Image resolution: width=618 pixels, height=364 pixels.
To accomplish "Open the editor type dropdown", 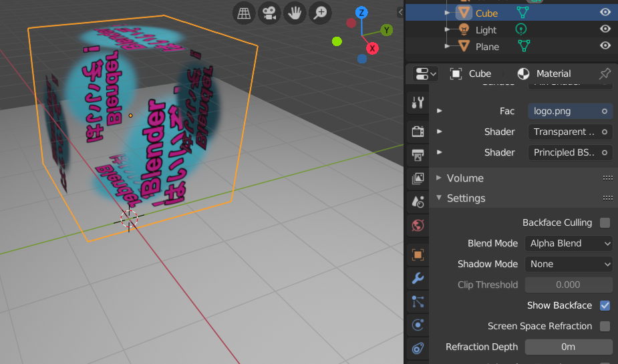I will (426, 73).
